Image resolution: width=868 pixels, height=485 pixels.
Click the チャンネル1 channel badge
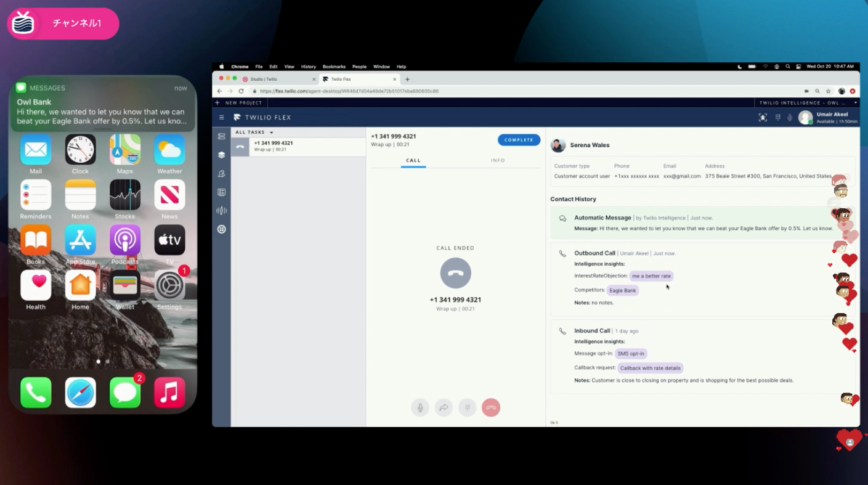pyautogui.click(x=63, y=23)
